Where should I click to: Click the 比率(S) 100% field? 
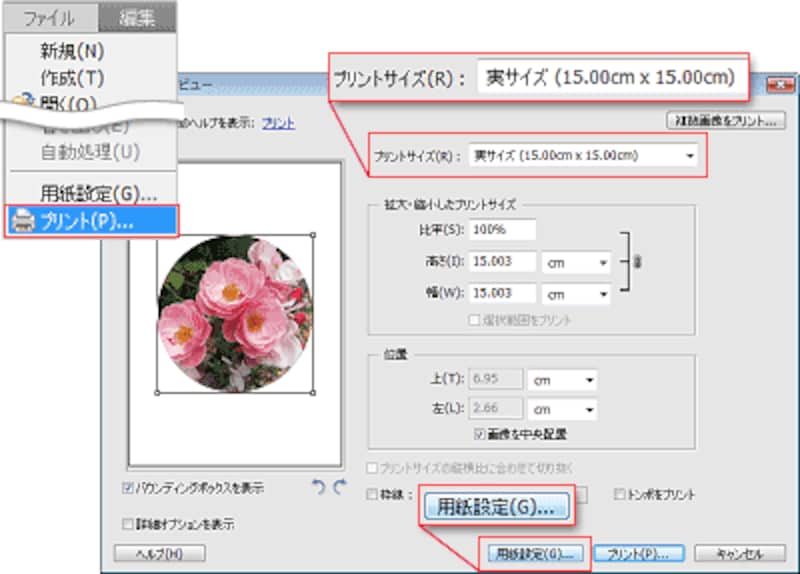point(503,230)
